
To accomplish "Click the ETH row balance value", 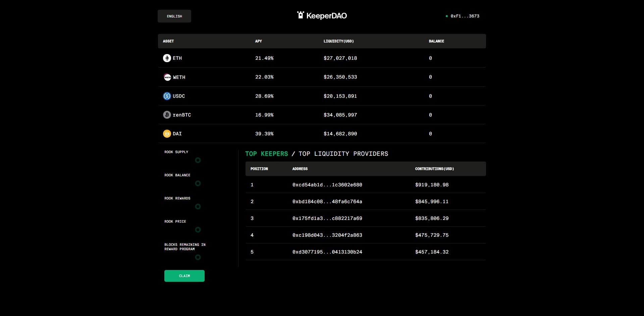I will coord(430,58).
